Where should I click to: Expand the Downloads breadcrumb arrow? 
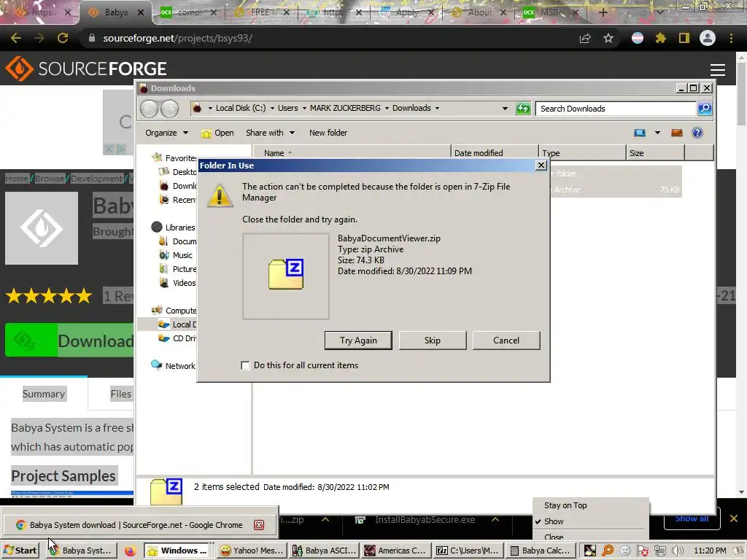click(x=437, y=109)
